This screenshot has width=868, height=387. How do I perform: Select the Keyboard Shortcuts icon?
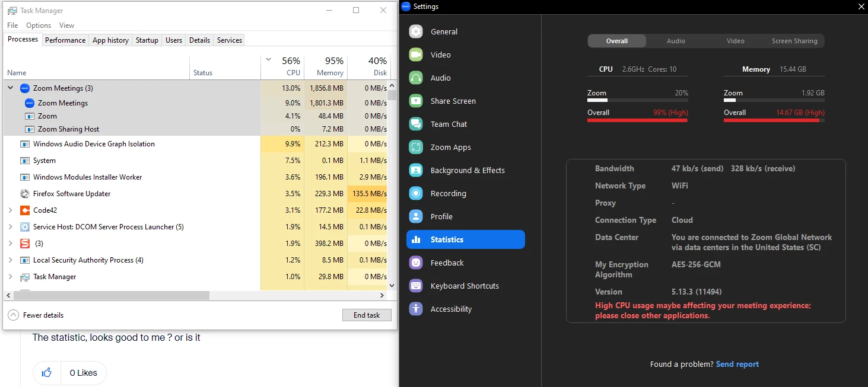pyautogui.click(x=416, y=286)
